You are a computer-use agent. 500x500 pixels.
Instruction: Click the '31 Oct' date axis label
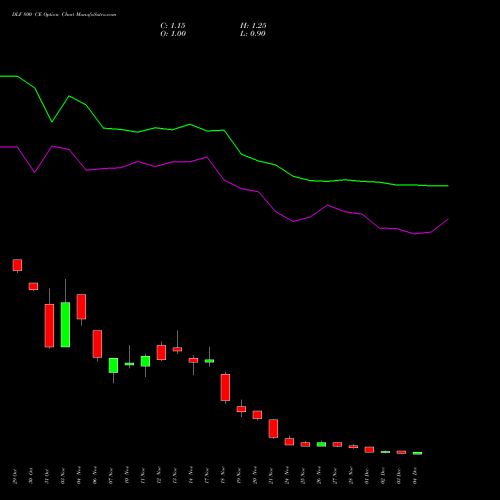[47, 476]
